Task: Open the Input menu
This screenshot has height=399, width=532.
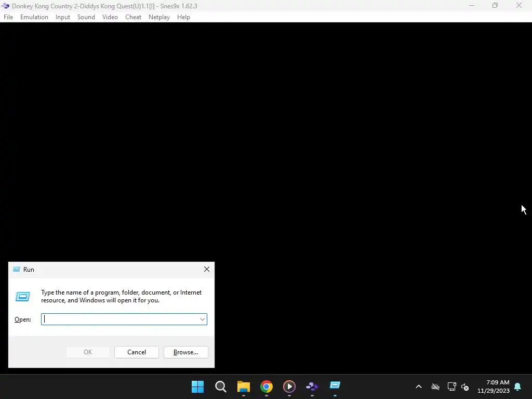Action: [x=63, y=17]
